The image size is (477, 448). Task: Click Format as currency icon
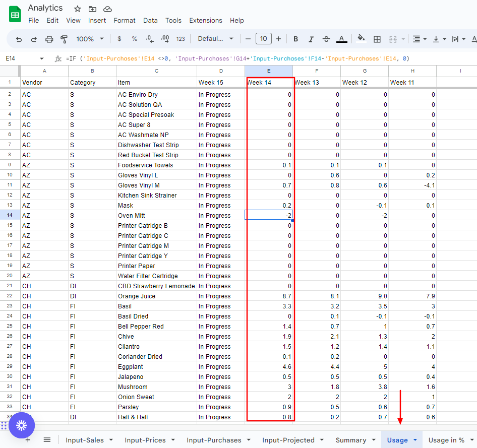119,39
